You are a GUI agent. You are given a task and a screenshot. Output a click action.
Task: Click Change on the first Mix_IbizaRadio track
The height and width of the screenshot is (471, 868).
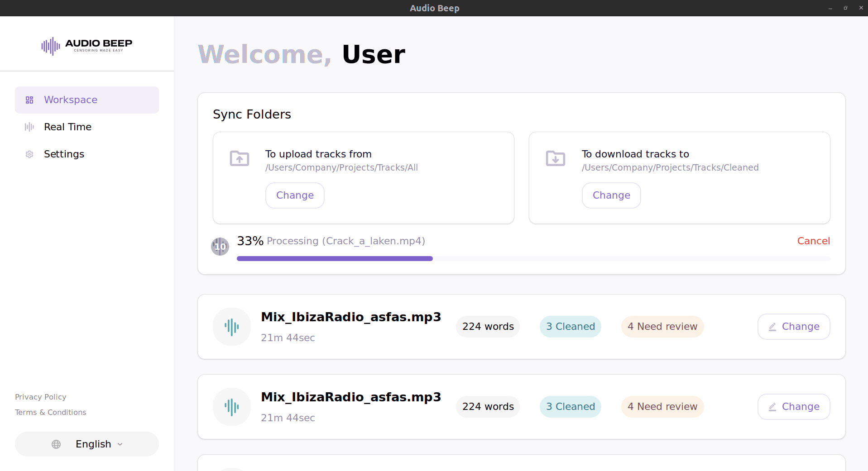pos(794,327)
